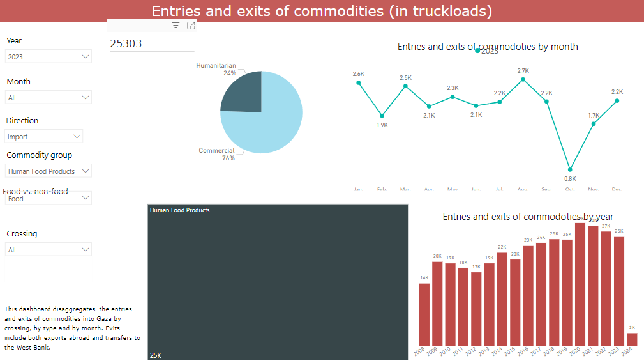The image size is (644, 363).
Task: Click the filters icon above the 25303 card
Action: [x=176, y=26]
